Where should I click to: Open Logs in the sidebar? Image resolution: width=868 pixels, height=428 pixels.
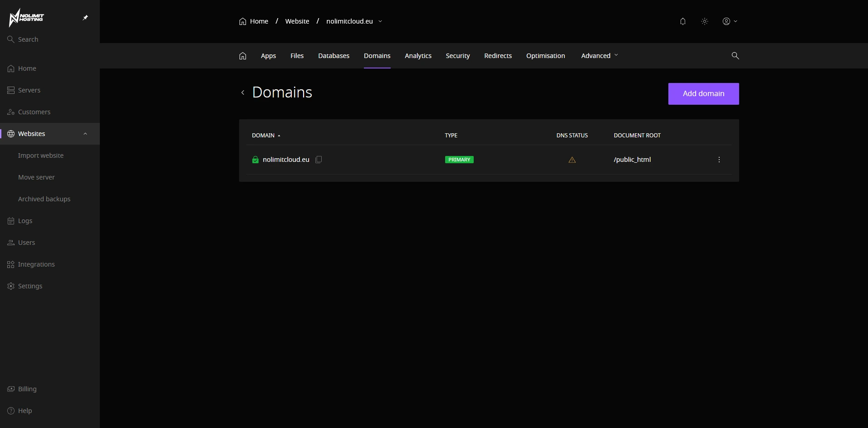50,221
